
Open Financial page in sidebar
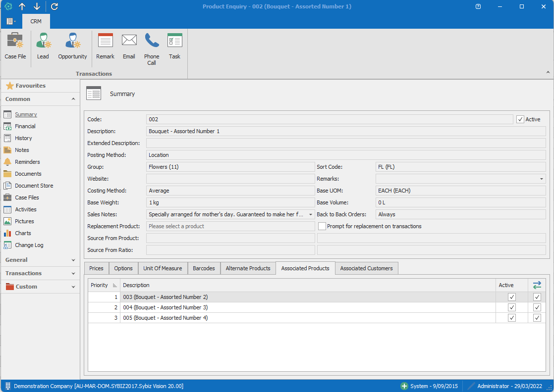click(x=25, y=126)
